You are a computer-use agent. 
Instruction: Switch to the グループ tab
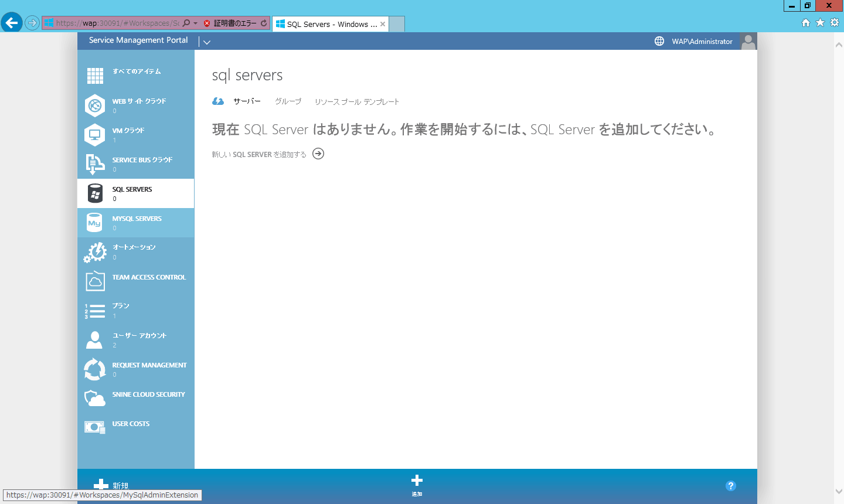[288, 101]
